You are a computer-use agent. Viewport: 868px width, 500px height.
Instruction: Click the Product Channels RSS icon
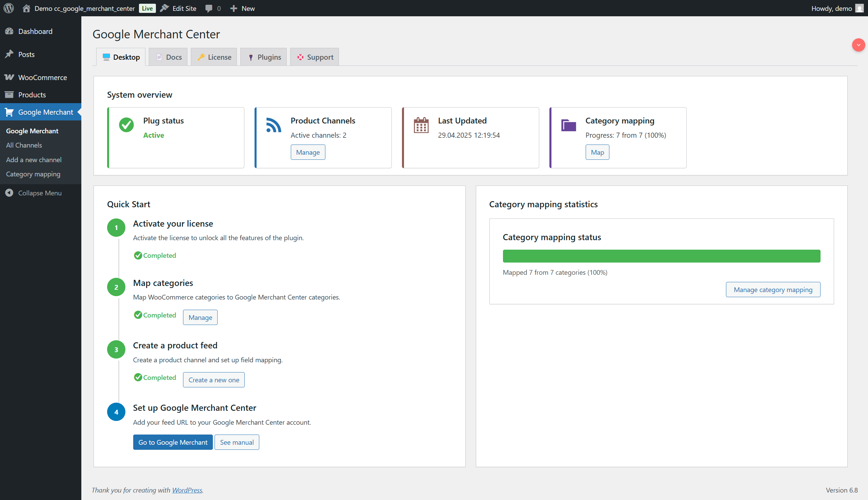274,125
